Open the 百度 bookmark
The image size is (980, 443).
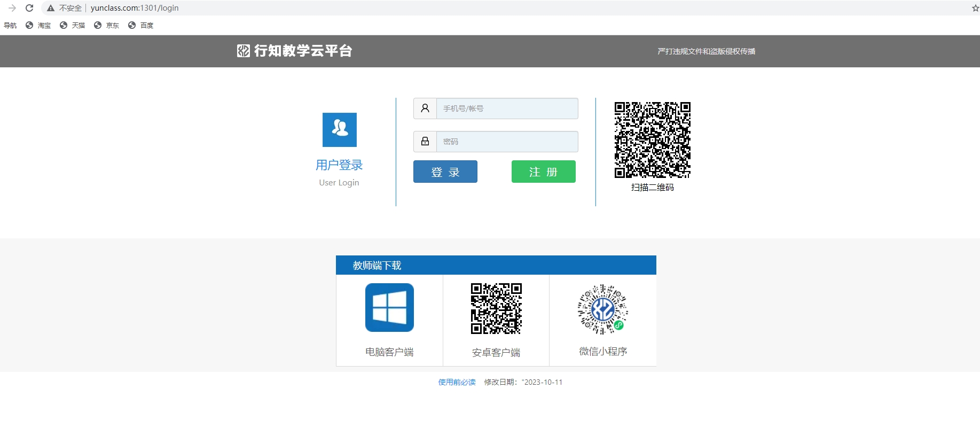[141, 25]
